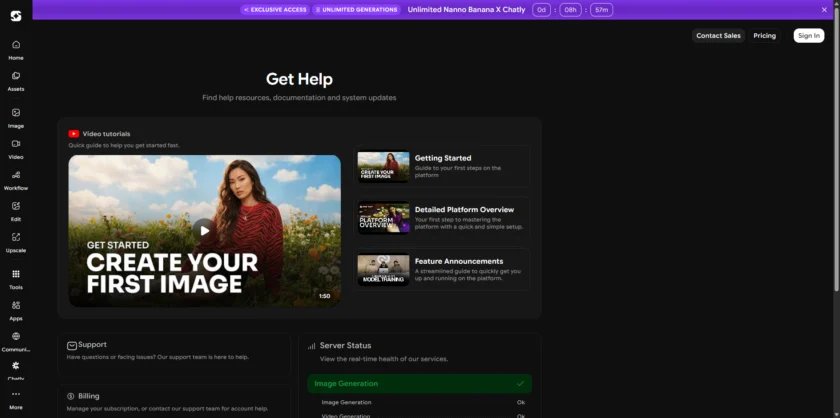
Task: Click the Sign In button
Action: [x=808, y=36]
